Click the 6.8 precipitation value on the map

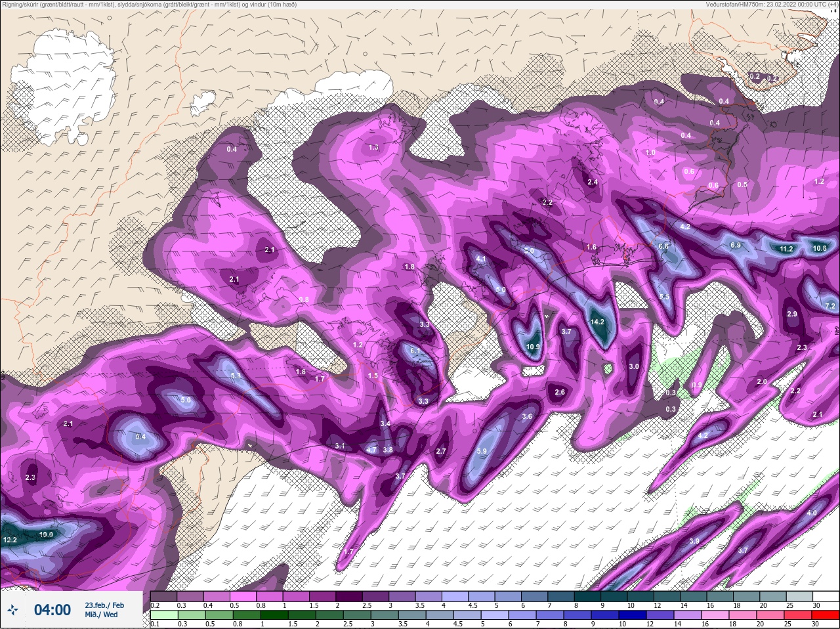(663, 246)
